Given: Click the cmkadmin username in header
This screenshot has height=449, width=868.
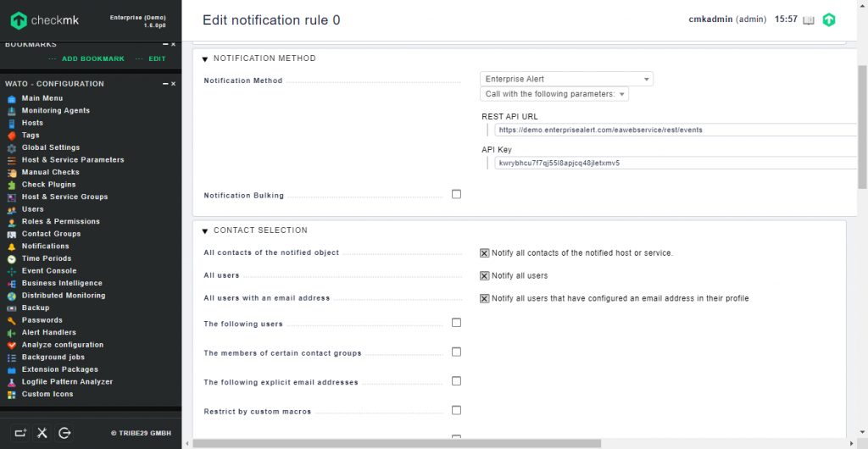Looking at the screenshot, I should pos(710,19).
